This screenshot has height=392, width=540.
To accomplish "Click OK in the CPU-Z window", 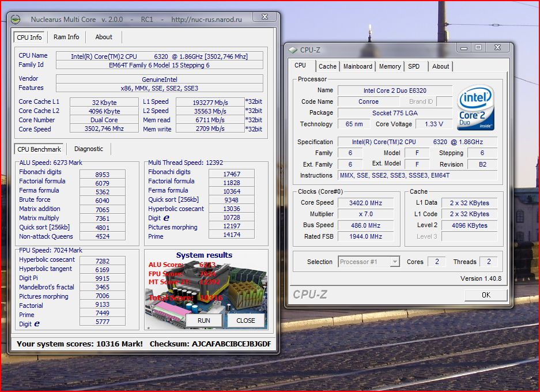I will (486, 295).
